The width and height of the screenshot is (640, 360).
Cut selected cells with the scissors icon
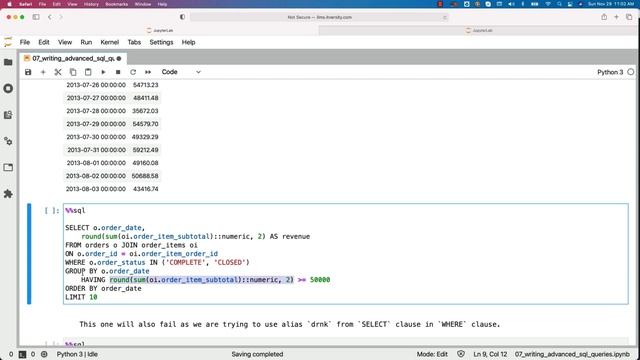coord(58,72)
